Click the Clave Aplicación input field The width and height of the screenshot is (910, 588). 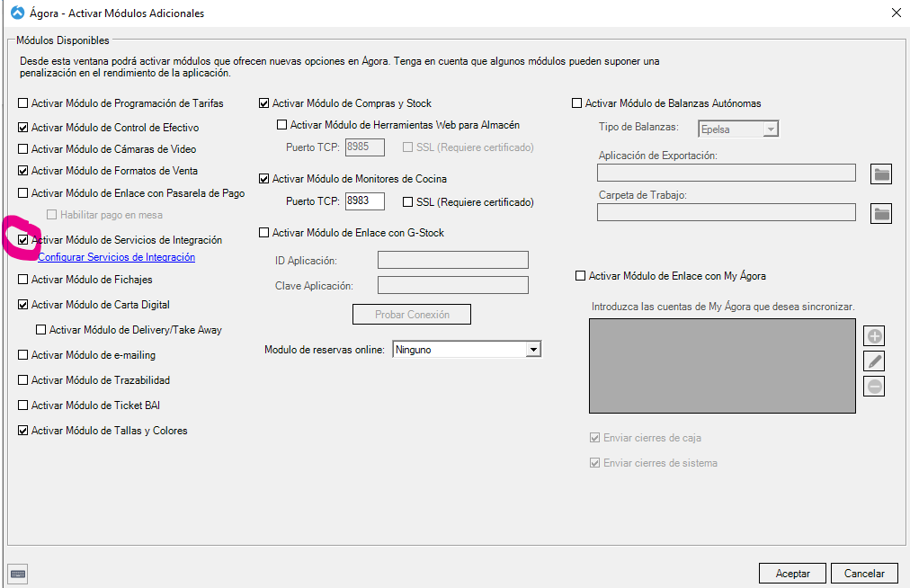[452, 285]
